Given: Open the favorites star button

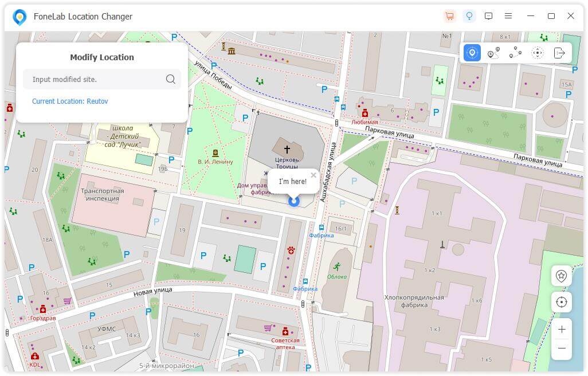Looking at the screenshot, I should click(x=562, y=276).
